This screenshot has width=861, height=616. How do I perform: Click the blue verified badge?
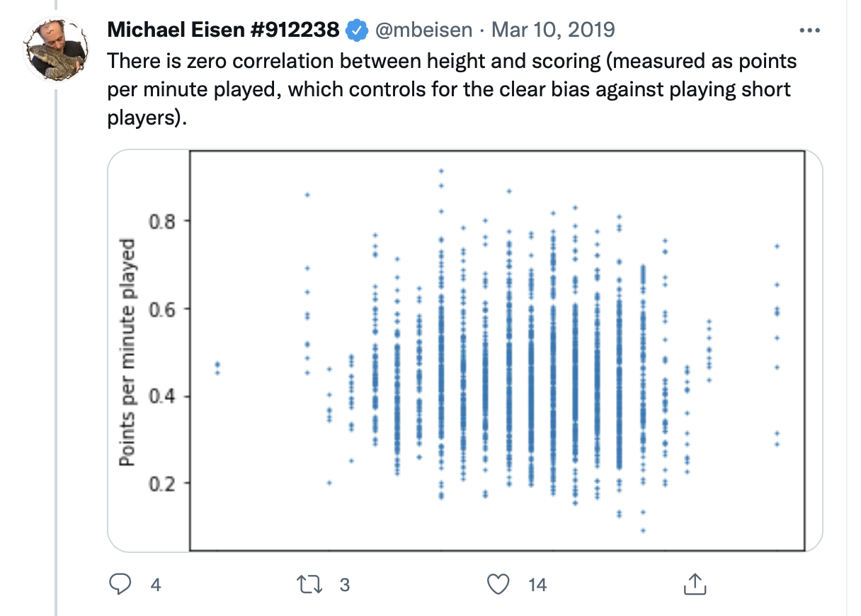click(356, 30)
